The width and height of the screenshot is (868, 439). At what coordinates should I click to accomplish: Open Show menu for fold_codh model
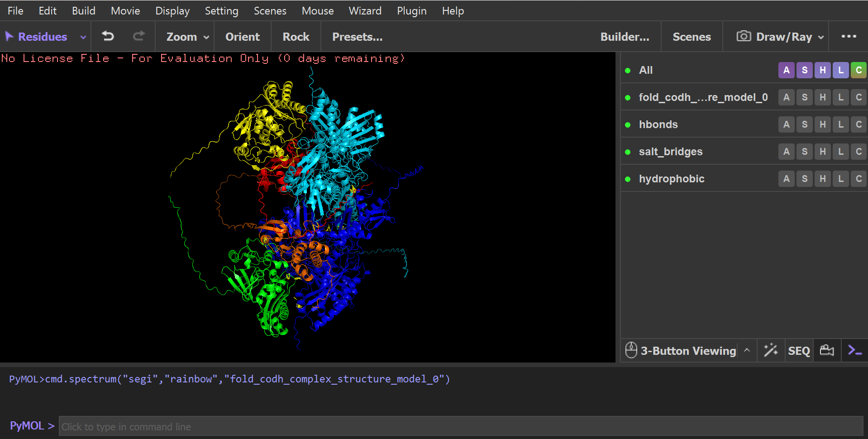pos(805,97)
